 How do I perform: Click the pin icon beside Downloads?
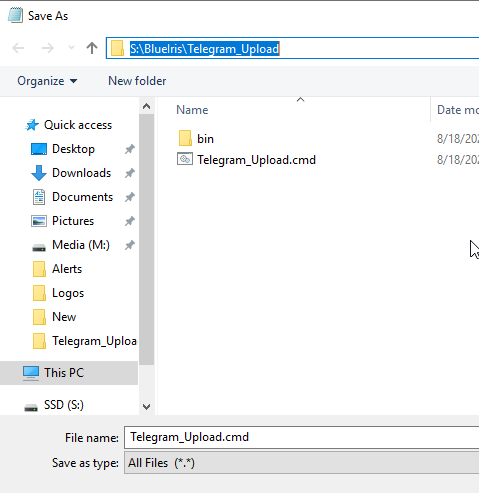[130, 173]
